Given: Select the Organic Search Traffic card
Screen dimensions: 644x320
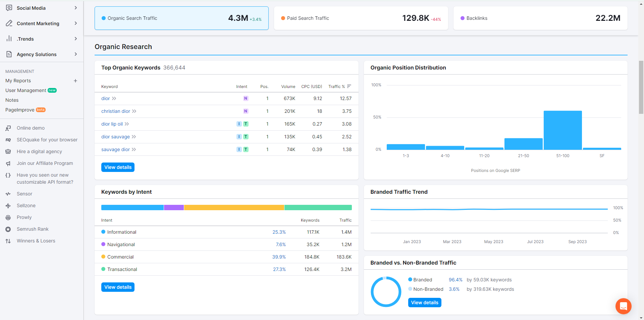Looking at the screenshot, I should 181,18.
